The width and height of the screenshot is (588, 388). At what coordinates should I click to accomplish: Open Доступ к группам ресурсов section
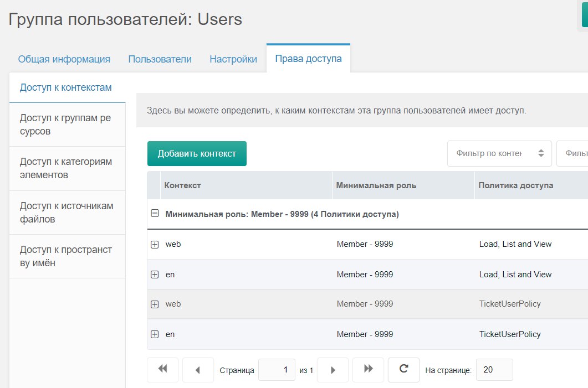tap(67, 125)
